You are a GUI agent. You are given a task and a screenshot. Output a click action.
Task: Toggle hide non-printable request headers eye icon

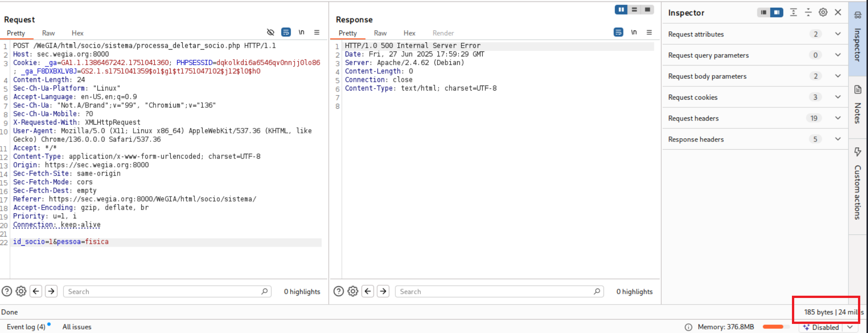[x=271, y=32]
